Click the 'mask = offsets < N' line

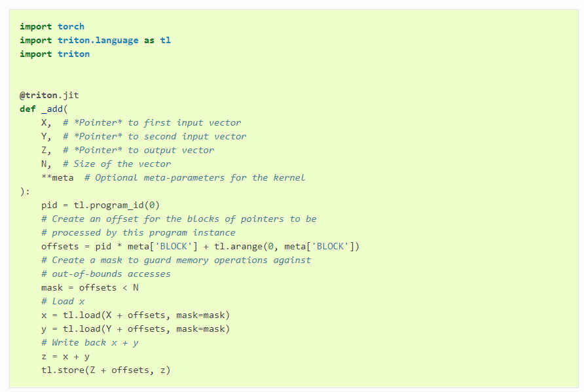point(90,288)
